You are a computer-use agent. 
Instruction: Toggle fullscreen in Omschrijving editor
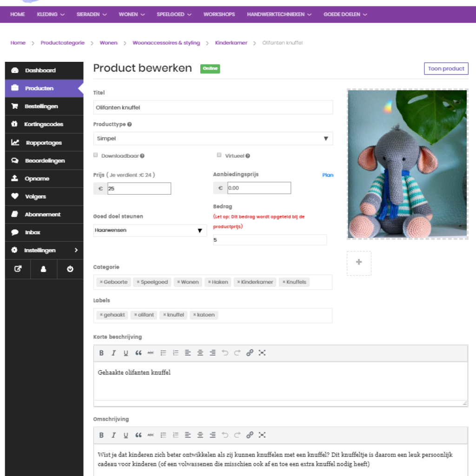[x=262, y=435]
